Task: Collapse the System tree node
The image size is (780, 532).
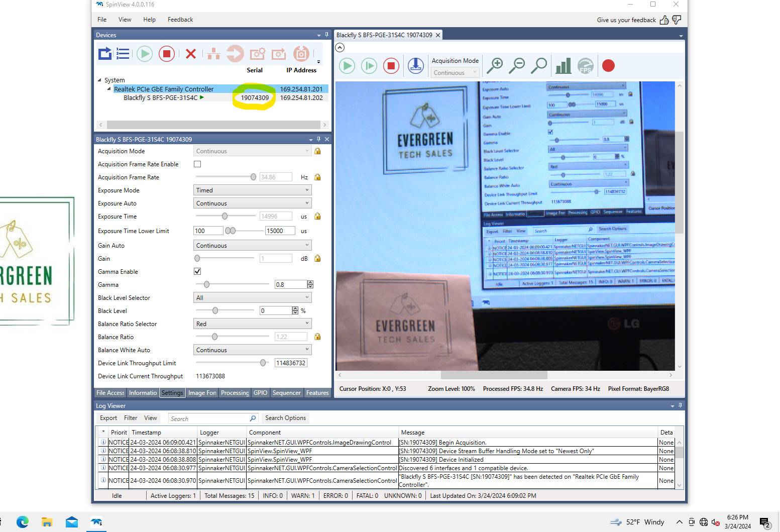Action: [x=99, y=80]
